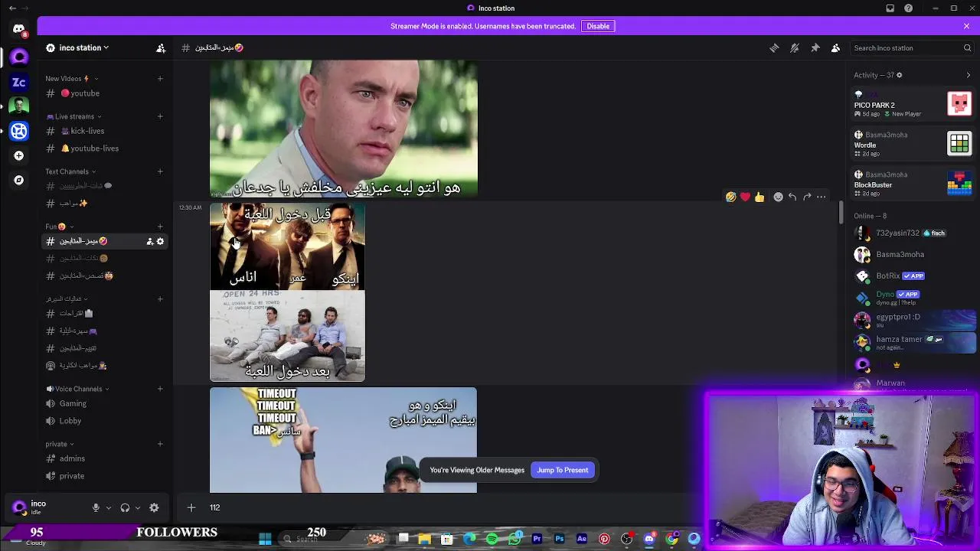Screen dimensions: 980x551
Task: Collapse Live streams category
Action: click(x=74, y=117)
